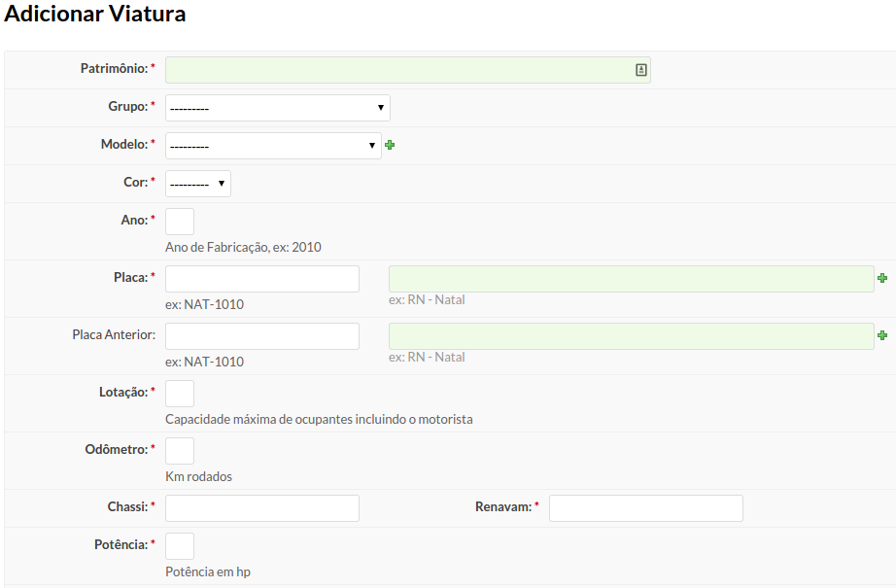
Task: Click 'Capacidade máxima de ocupantes' help text
Action: coord(319,420)
